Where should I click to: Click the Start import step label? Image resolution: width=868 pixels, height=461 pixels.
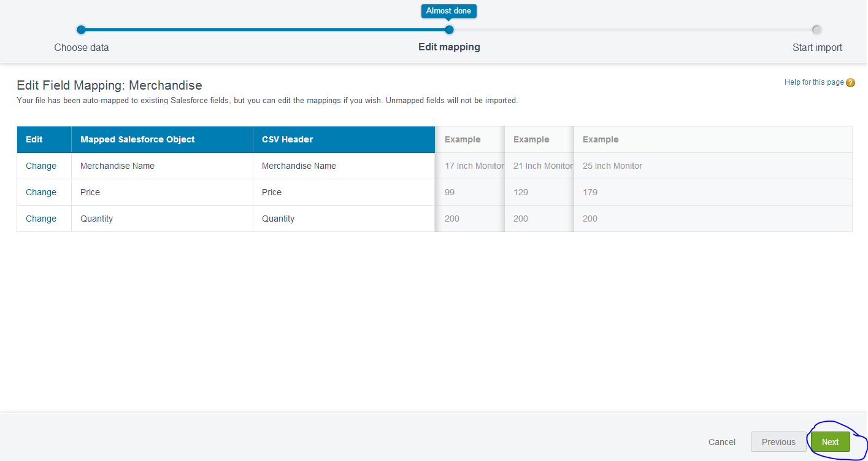[x=817, y=47]
